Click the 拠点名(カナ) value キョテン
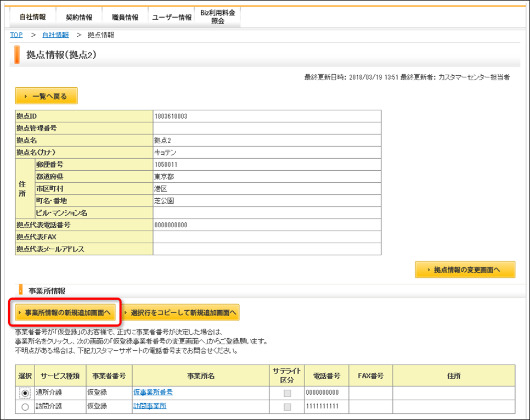Viewport: 530px width, 420px height. point(165,153)
